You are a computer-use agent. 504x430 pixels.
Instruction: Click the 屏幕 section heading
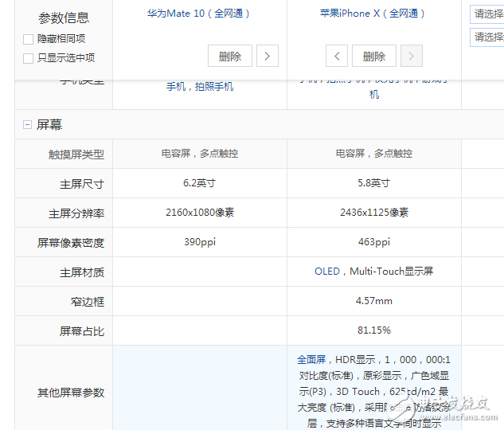49,125
